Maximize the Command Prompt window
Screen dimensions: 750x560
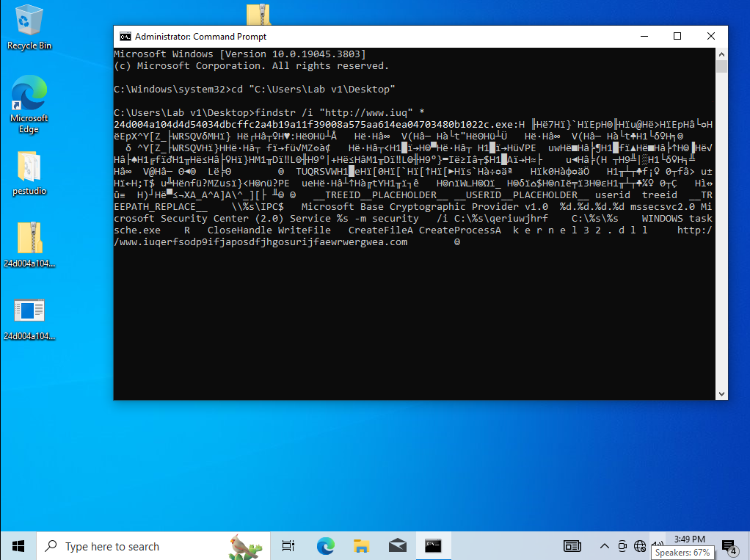click(x=677, y=37)
